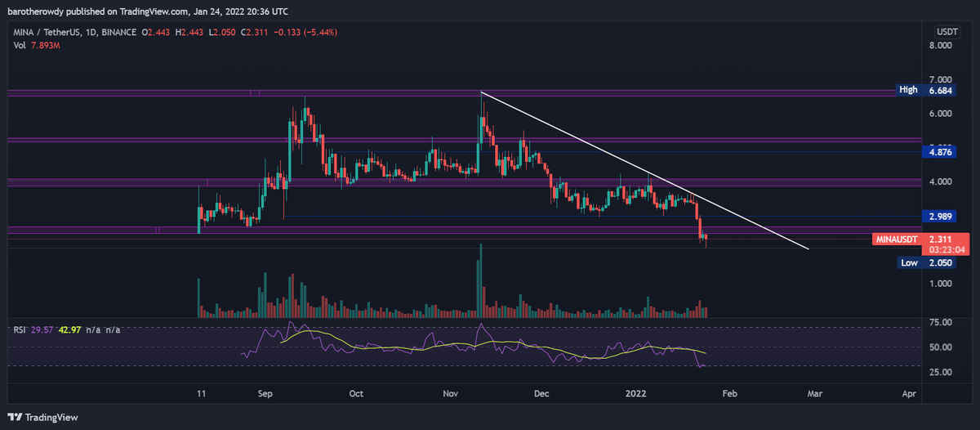980x430 pixels.
Task: Click the RSI value 29.57
Action: coord(41,329)
